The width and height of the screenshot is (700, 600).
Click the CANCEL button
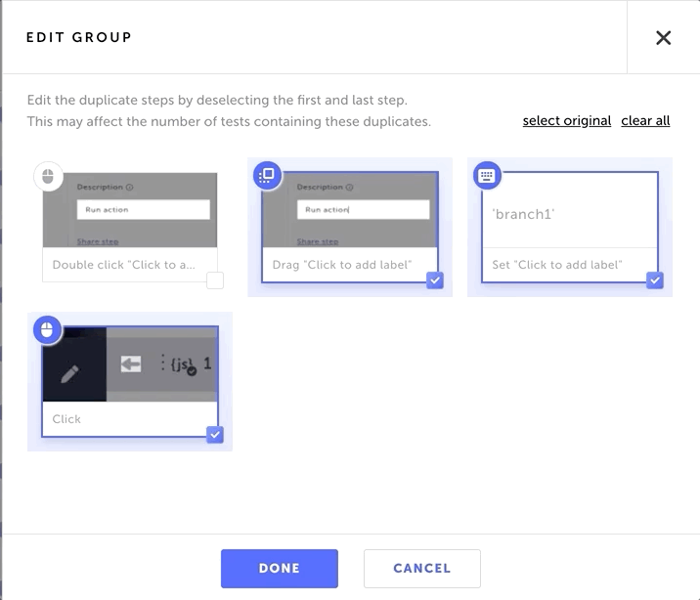pyautogui.click(x=422, y=569)
